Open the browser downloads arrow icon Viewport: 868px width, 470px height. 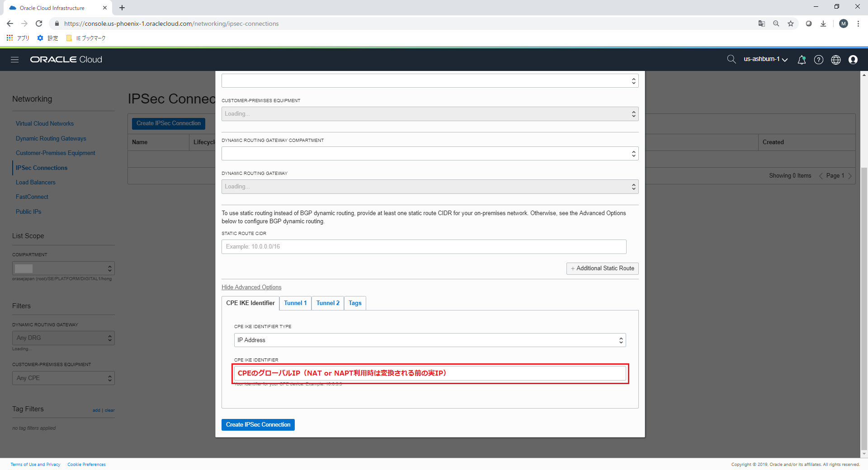pos(823,23)
